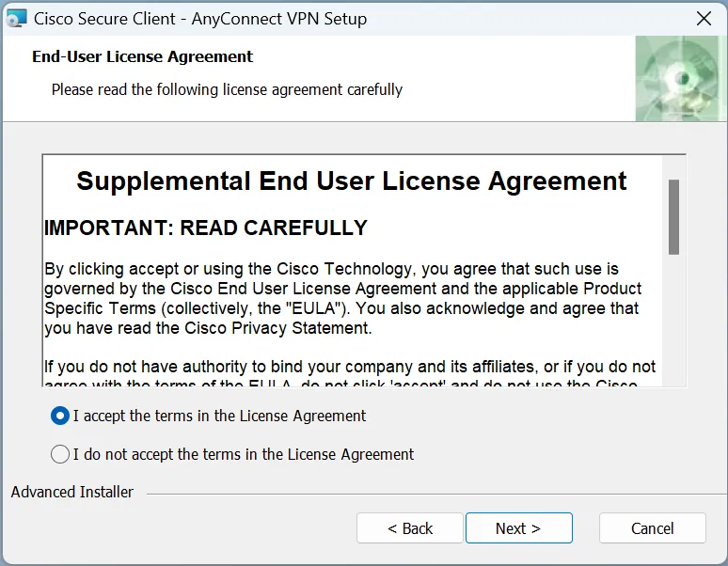This screenshot has width=728, height=566.
Task: Click the paragraph starting 'If you do not have authority'
Action: click(x=350, y=367)
